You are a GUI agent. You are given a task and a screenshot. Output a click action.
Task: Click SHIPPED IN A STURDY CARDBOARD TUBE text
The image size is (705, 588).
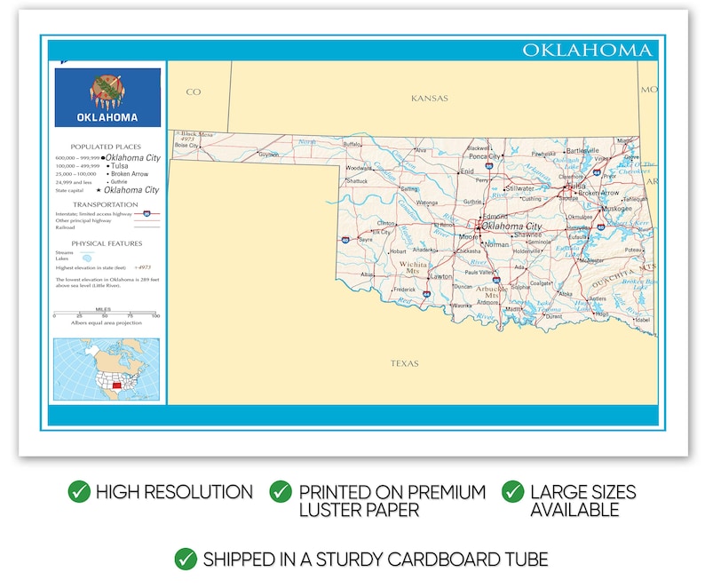[376, 560]
